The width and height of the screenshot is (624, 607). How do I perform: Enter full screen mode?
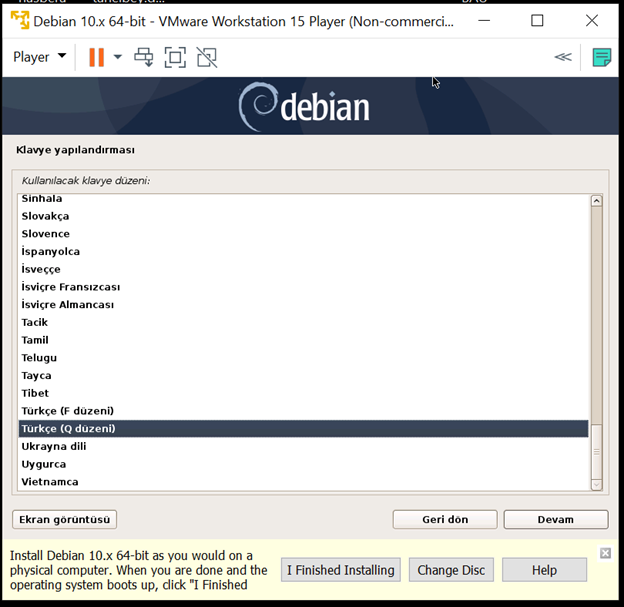click(175, 57)
